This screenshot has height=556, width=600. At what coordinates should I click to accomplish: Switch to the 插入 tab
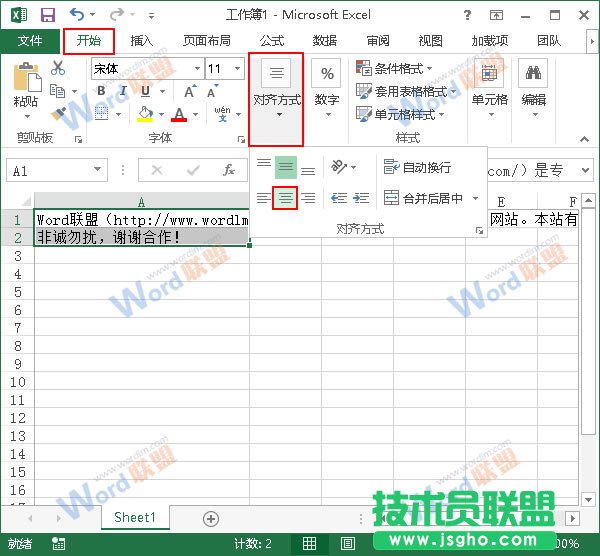tap(141, 41)
